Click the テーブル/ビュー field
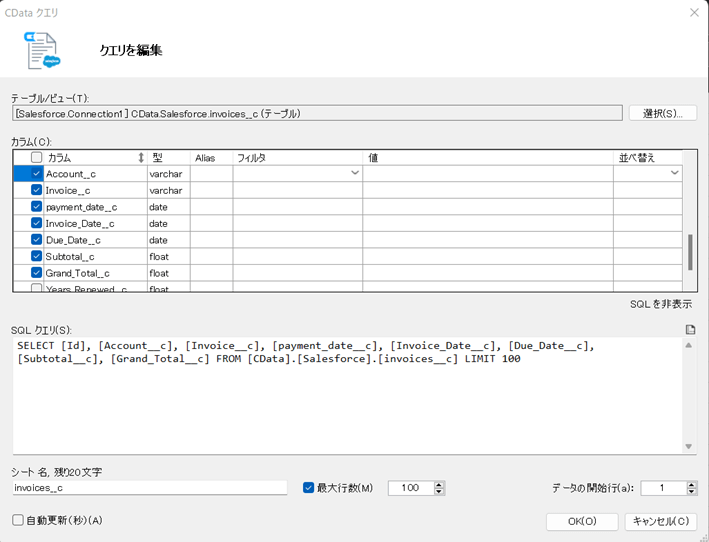 [x=317, y=113]
